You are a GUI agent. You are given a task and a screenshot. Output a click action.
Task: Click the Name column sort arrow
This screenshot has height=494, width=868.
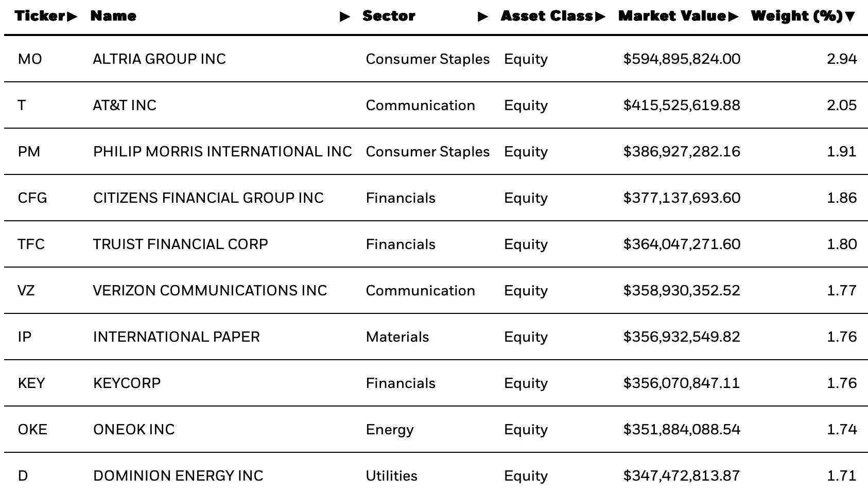(x=345, y=16)
